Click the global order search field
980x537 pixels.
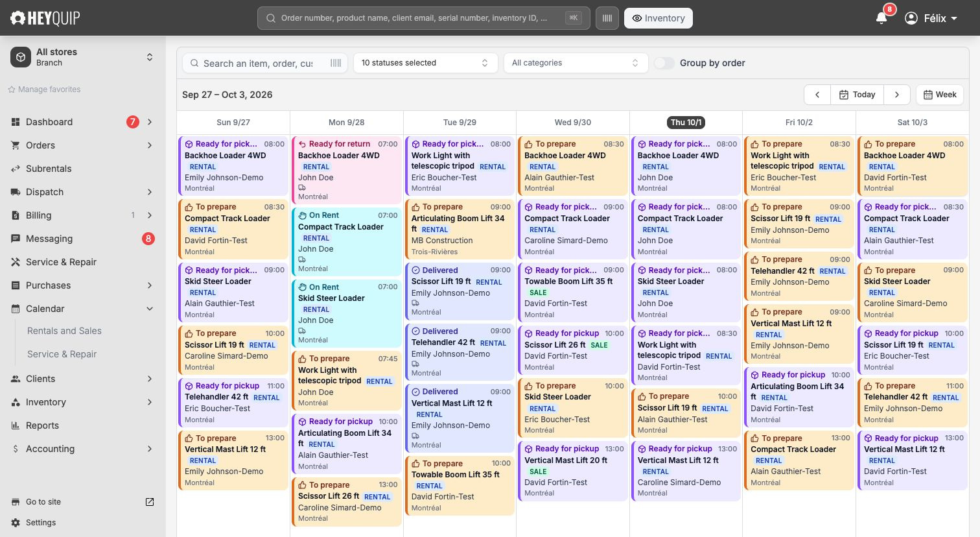point(424,18)
